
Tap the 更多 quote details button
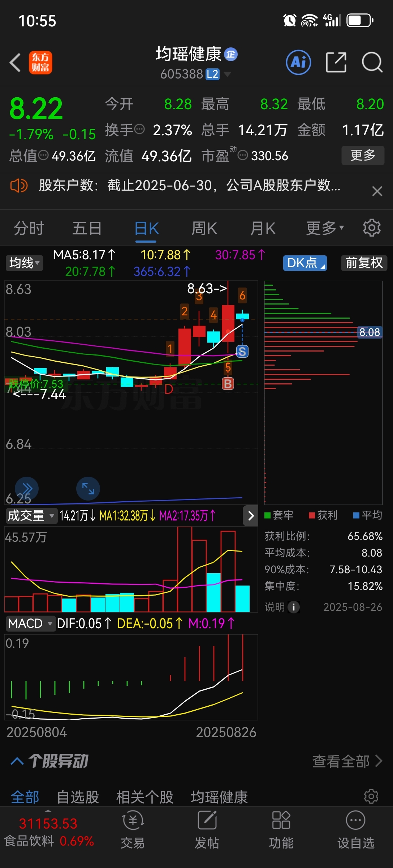coord(363,156)
